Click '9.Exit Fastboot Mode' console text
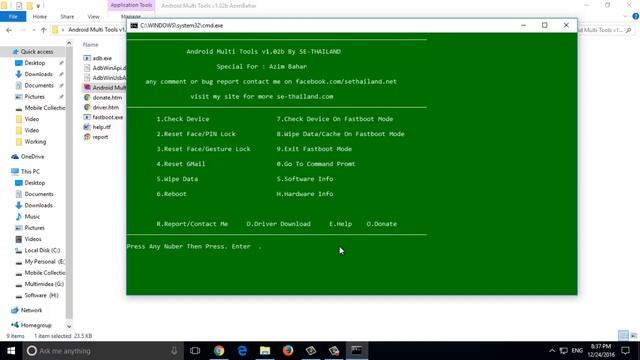The width and height of the screenshot is (640, 360). pyautogui.click(x=314, y=149)
